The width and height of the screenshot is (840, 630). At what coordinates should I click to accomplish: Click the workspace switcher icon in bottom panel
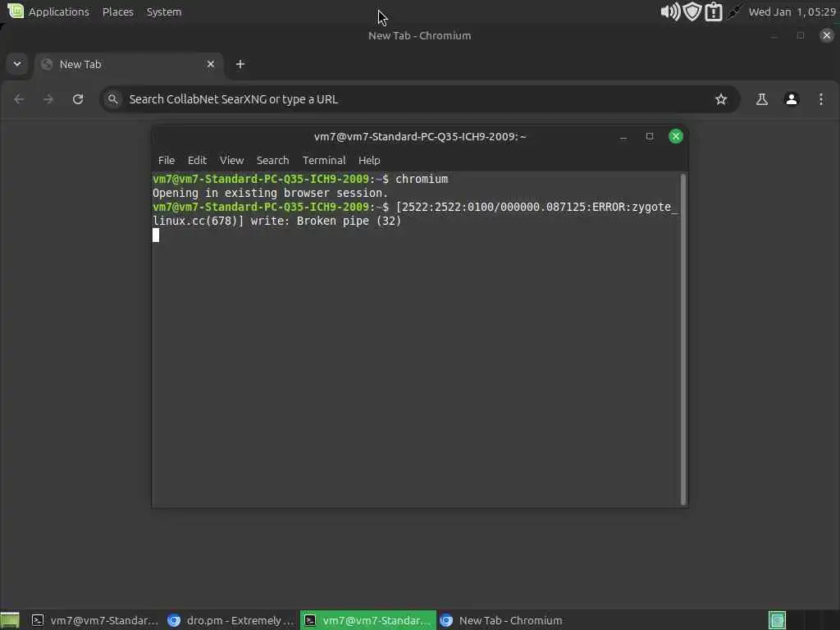coord(777,620)
